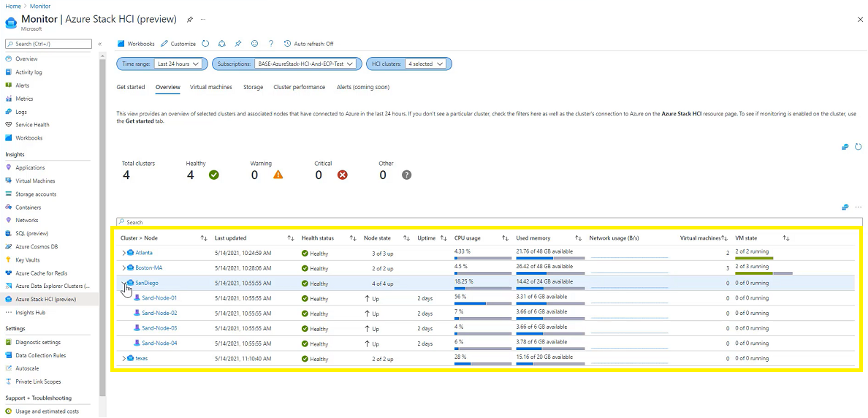
Task: Switch to the Virtual machines tab
Action: [x=211, y=88]
